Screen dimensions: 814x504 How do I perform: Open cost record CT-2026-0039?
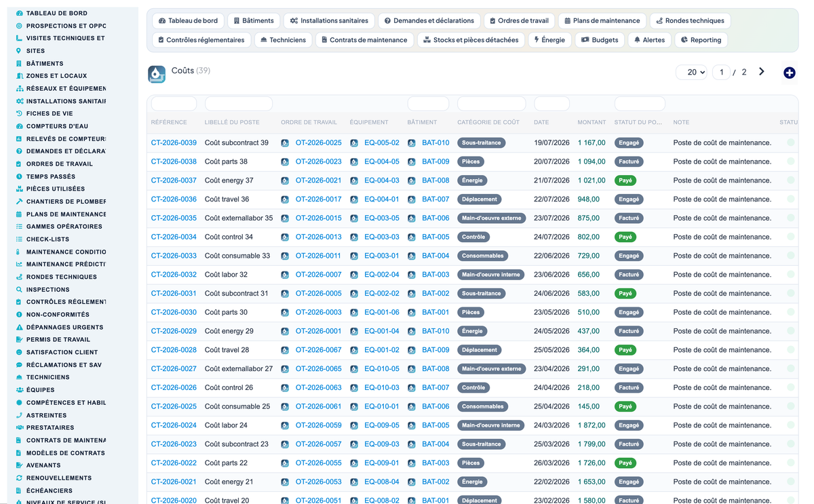point(174,143)
